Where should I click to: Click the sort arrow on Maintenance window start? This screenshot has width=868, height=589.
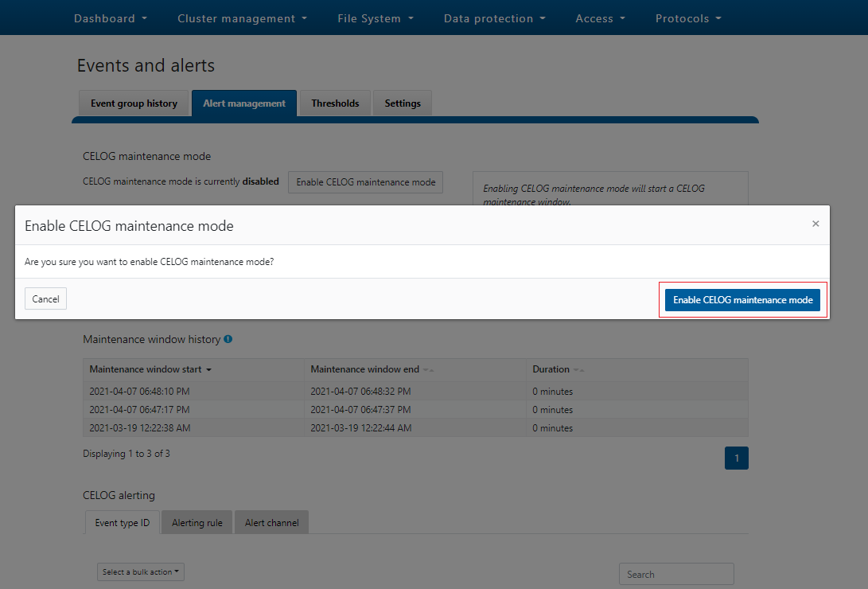tap(210, 369)
